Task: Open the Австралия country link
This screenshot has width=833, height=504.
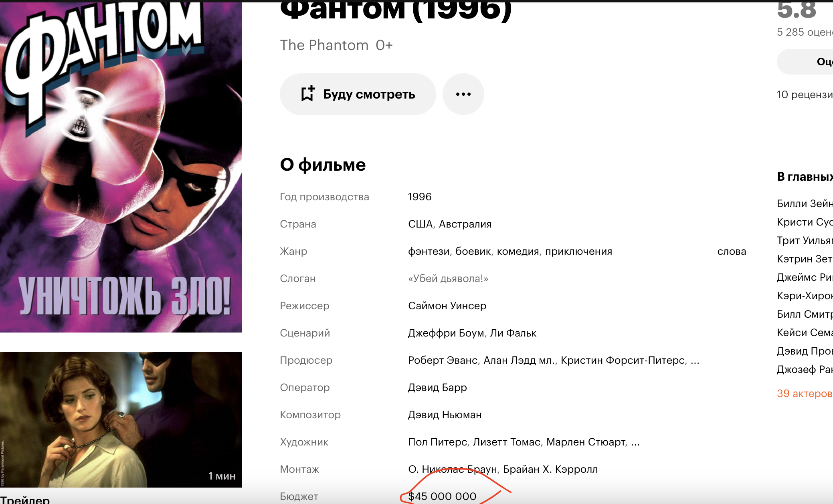Action: tap(465, 224)
